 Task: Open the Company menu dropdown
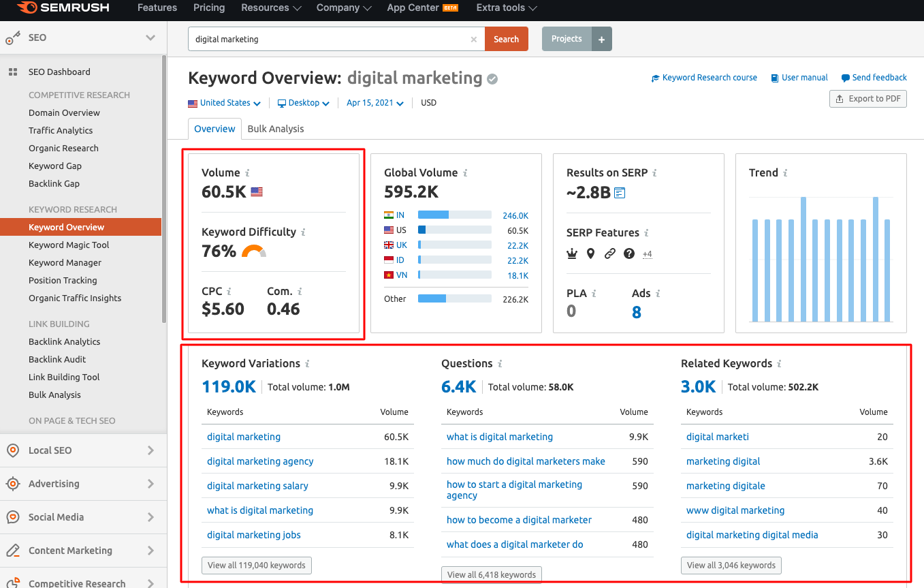344,8
